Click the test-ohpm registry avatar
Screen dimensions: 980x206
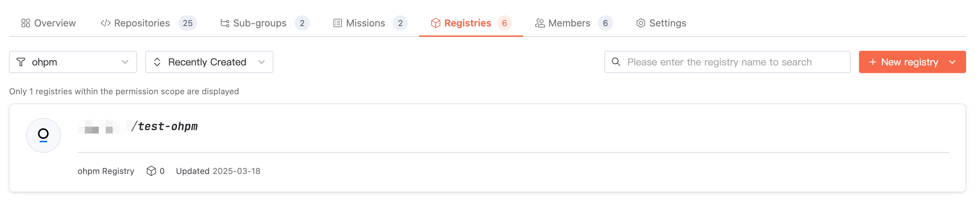point(43,135)
